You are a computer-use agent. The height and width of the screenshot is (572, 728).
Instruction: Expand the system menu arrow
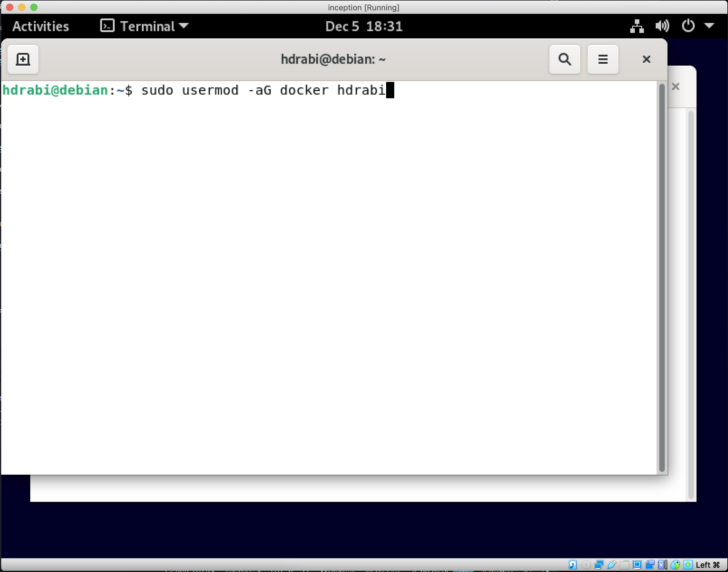[x=709, y=25]
